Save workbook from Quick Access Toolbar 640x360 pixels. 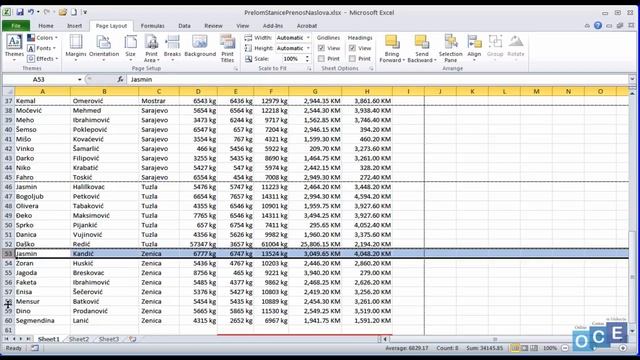tap(20, 12)
